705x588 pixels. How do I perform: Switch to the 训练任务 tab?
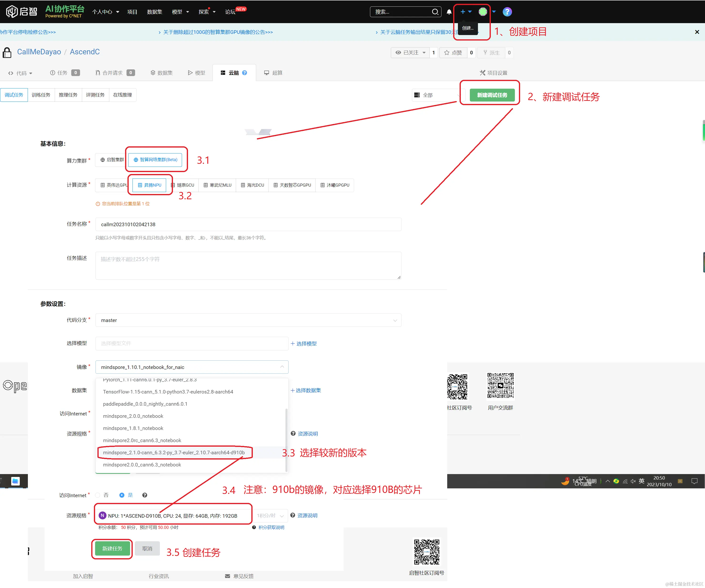click(x=41, y=95)
